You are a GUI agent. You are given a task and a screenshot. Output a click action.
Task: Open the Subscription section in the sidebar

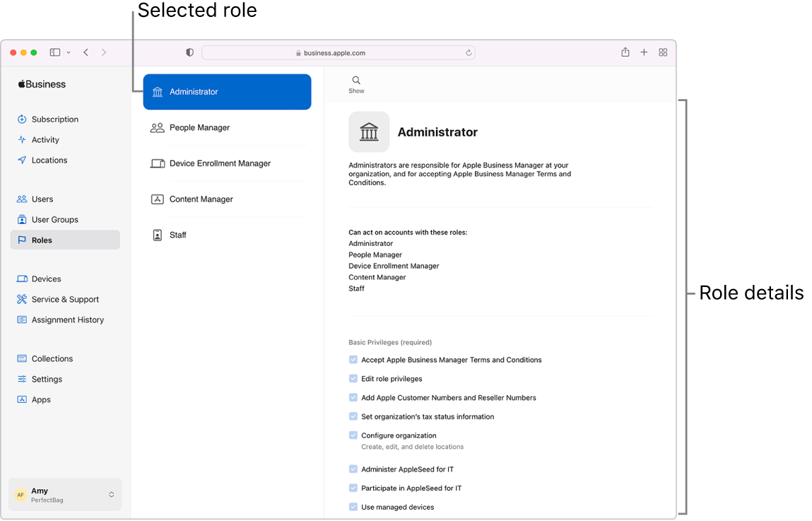tap(54, 119)
